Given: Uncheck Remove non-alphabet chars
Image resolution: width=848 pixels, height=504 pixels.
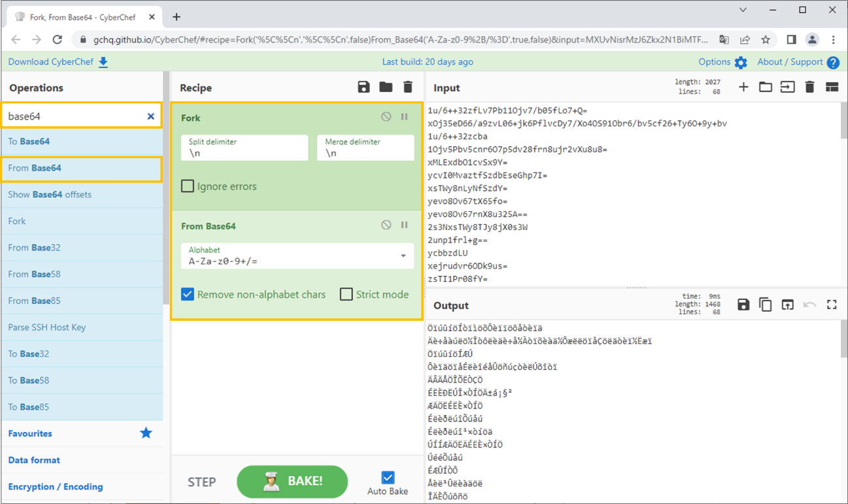Looking at the screenshot, I should click(188, 294).
